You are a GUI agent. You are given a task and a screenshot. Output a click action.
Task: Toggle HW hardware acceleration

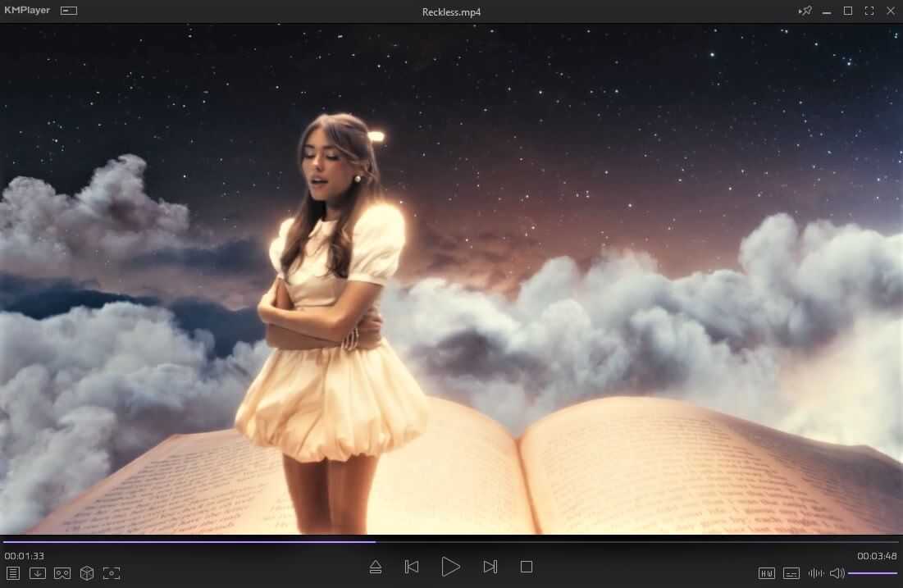[x=767, y=573]
